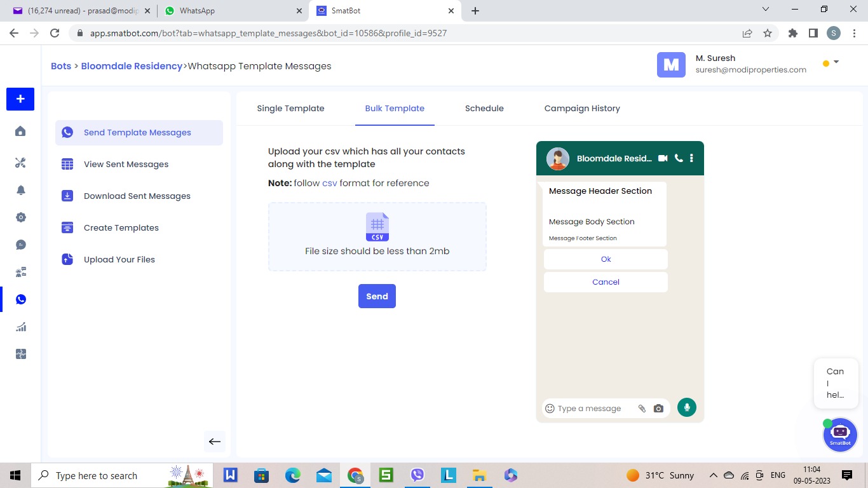Switch to the Single Template tab
This screenshot has width=868, height=488.
click(x=290, y=109)
